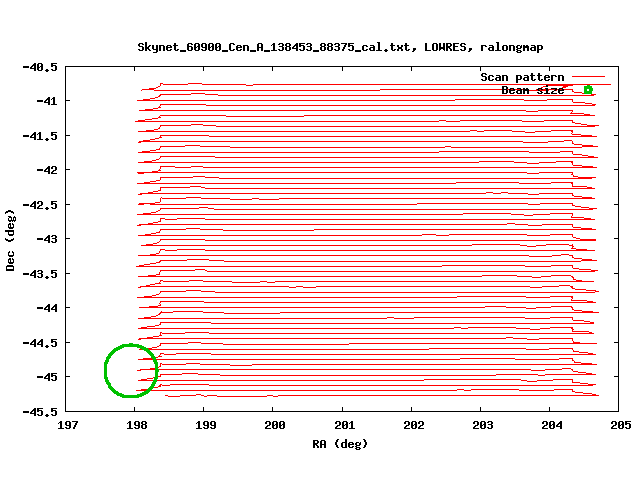Click x-axis tick label 205
Viewport: 640px width, 480px height.
pyautogui.click(x=620, y=425)
